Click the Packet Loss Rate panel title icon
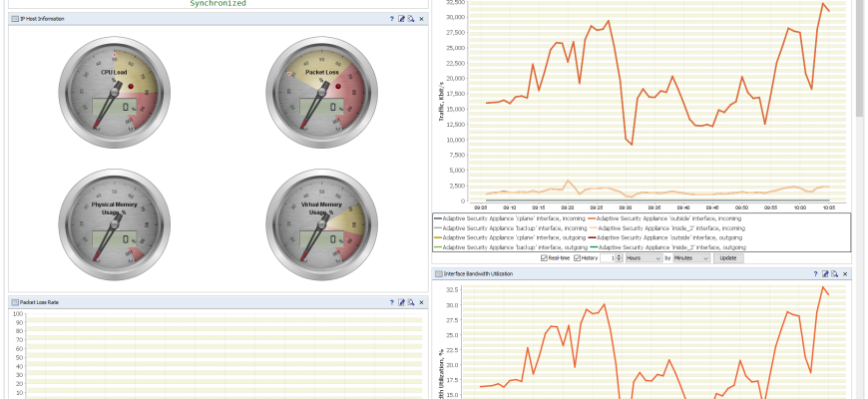 tap(15, 302)
